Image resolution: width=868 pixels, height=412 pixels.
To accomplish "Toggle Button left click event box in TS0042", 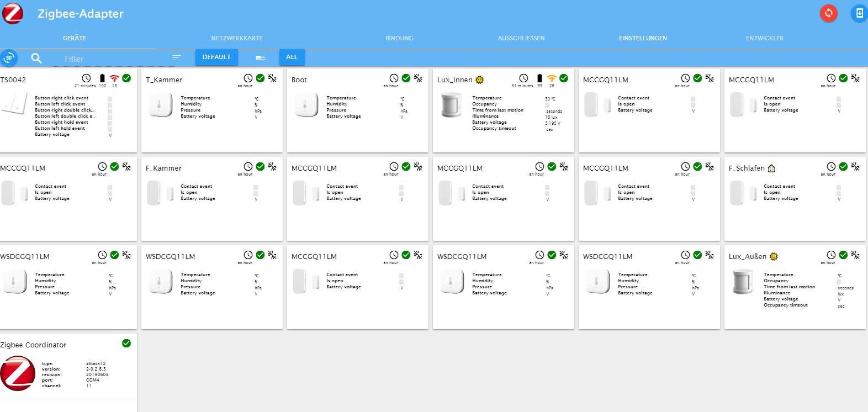I will coord(110,105).
